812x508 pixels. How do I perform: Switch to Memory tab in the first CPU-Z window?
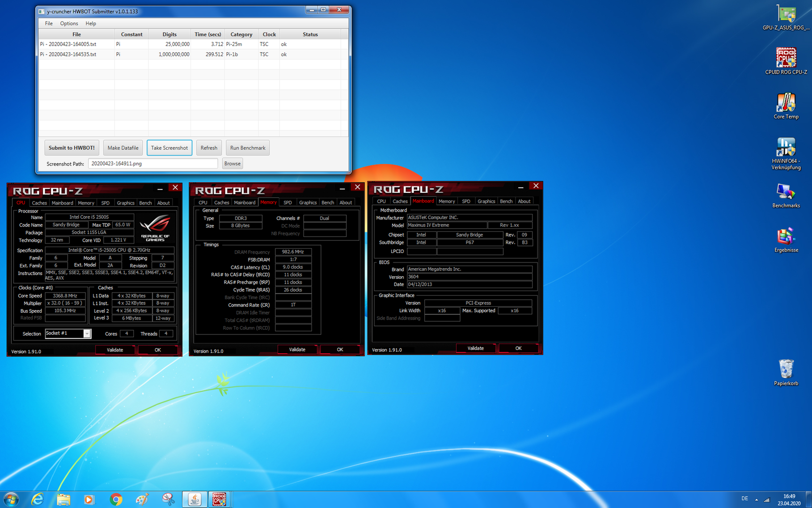coord(86,203)
